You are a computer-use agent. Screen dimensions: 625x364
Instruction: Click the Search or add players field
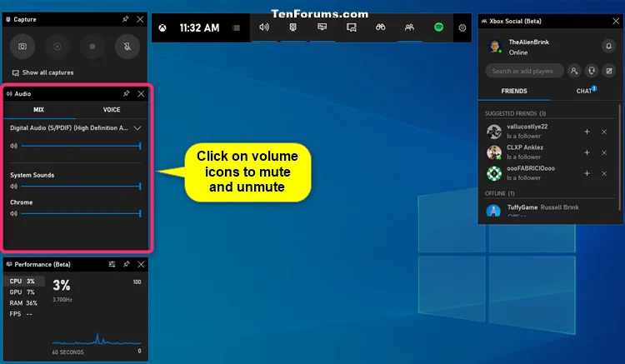pyautogui.click(x=524, y=71)
